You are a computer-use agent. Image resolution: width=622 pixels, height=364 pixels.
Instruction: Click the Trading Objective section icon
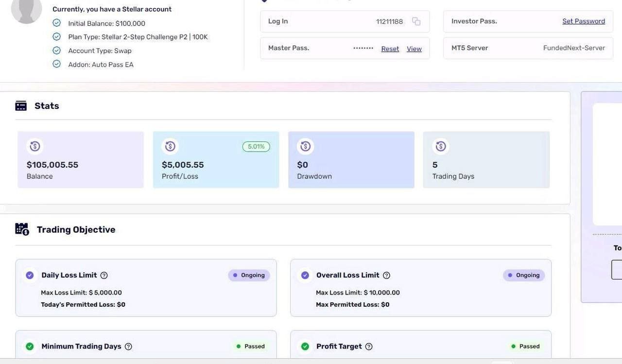point(22,229)
